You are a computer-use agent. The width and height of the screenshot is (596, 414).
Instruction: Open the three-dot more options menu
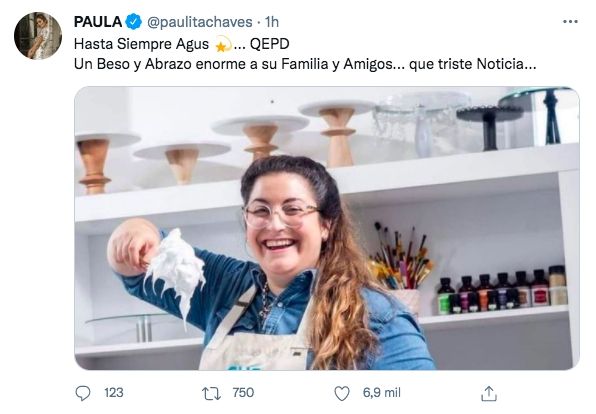point(570,22)
